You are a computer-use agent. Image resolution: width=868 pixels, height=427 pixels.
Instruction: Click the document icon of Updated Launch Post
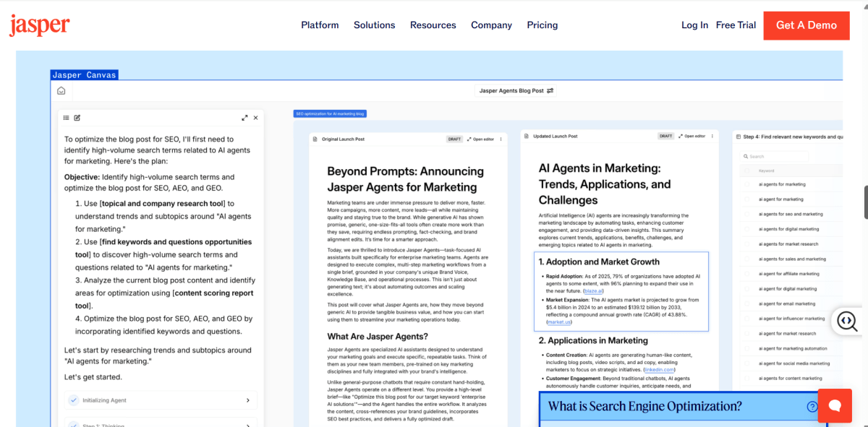point(527,136)
